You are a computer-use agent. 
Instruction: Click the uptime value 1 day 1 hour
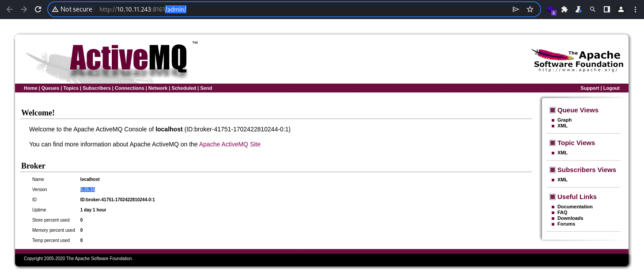[x=93, y=210]
